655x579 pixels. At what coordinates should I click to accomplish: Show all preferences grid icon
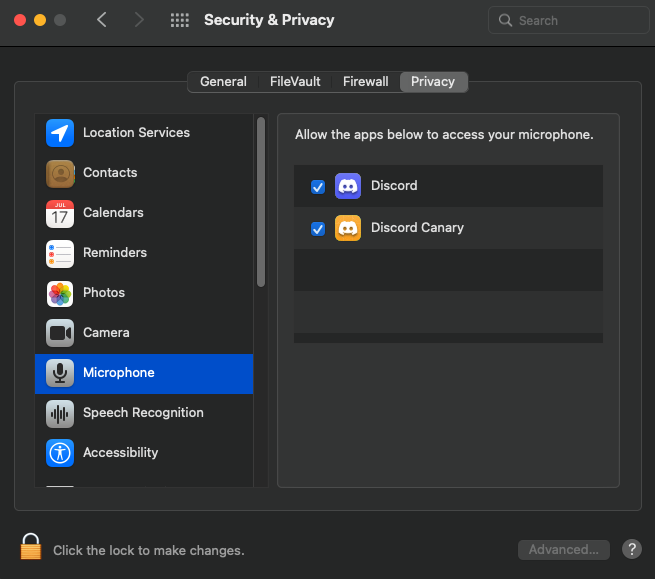point(180,20)
